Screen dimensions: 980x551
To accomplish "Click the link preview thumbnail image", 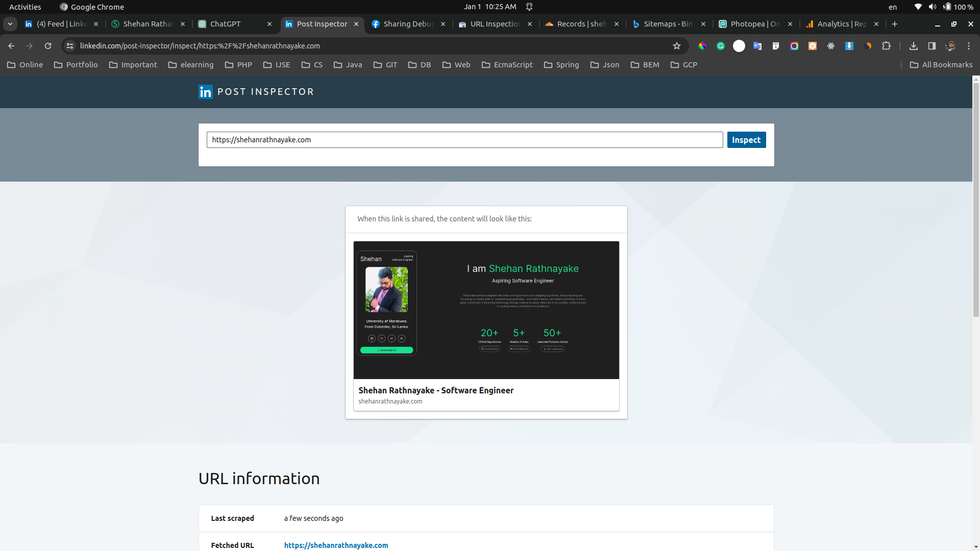I will [x=486, y=310].
